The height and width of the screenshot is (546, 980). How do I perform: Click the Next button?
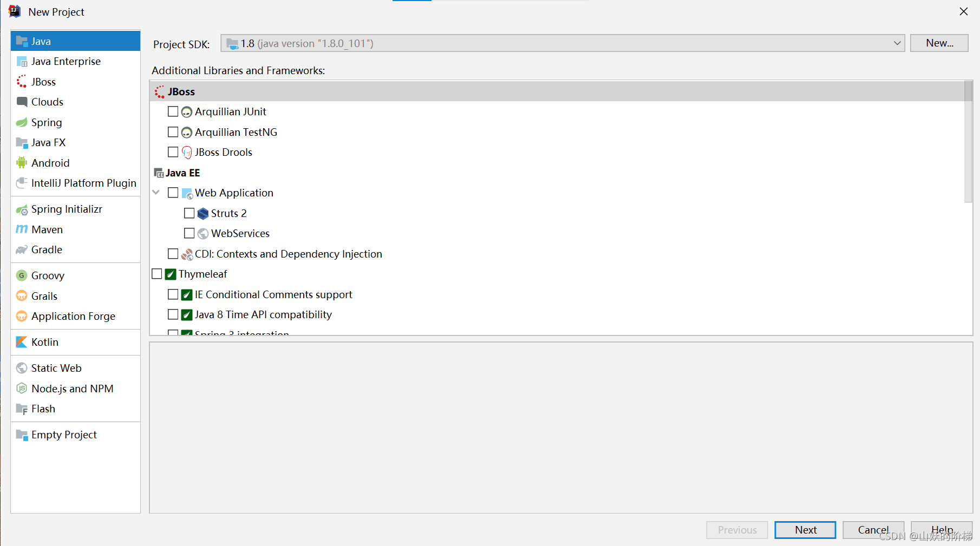pos(805,530)
